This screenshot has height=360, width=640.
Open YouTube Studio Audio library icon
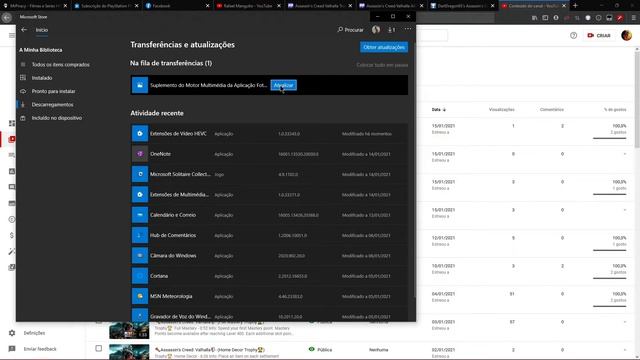pyautogui.click(x=12, y=268)
